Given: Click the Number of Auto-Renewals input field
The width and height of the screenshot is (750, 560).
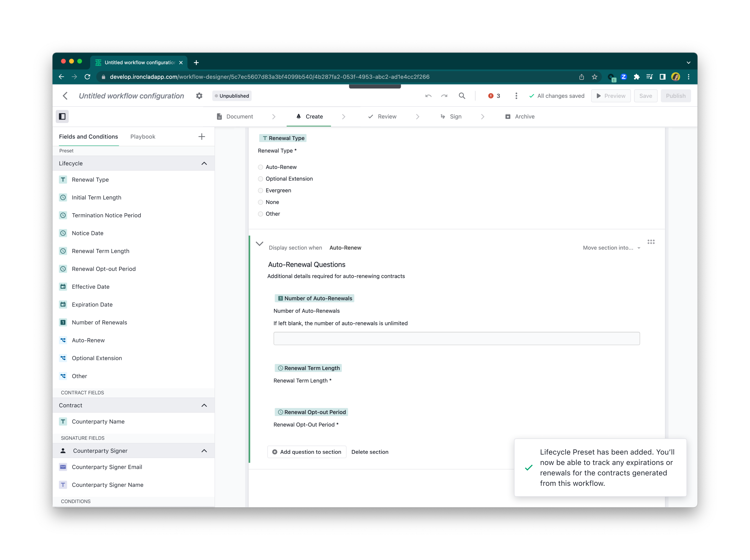Looking at the screenshot, I should click(456, 338).
